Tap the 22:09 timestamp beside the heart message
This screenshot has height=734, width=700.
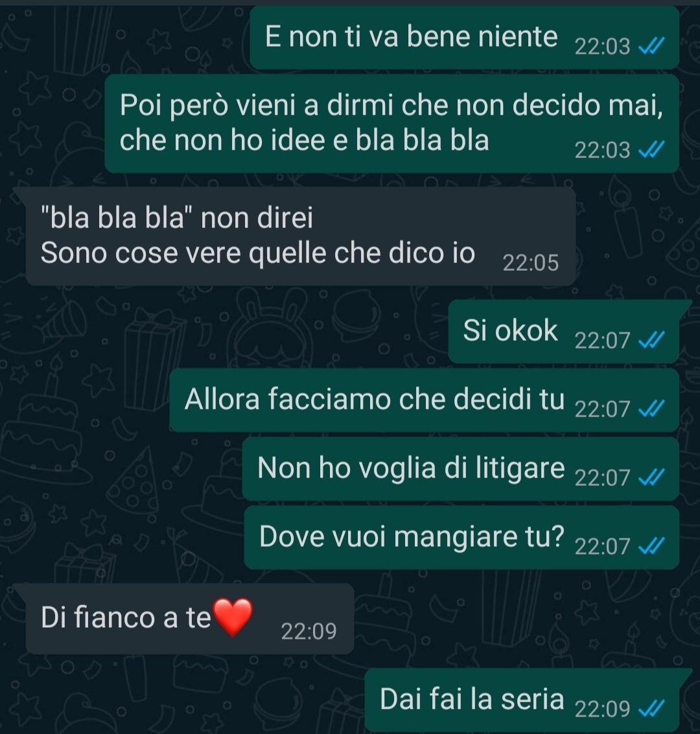coord(309,631)
